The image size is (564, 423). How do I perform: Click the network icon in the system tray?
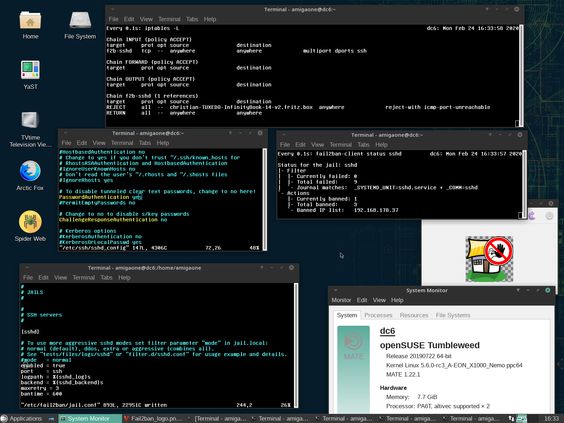511,419
